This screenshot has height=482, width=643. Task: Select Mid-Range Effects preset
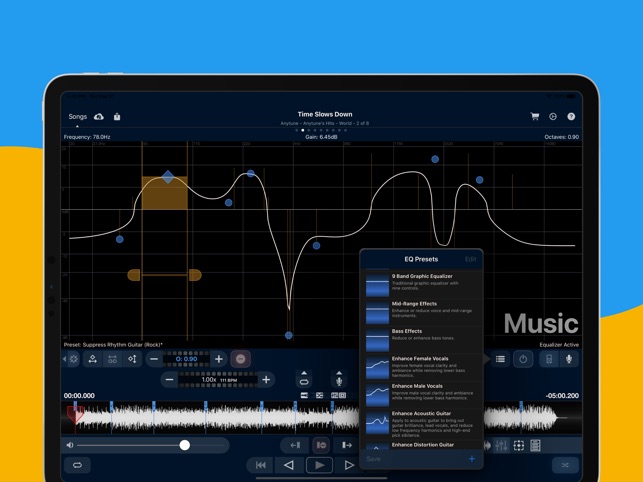[x=422, y=311]
